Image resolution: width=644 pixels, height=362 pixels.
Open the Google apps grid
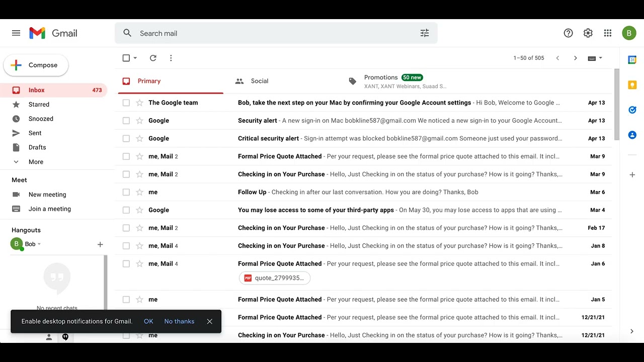point(608,33)
